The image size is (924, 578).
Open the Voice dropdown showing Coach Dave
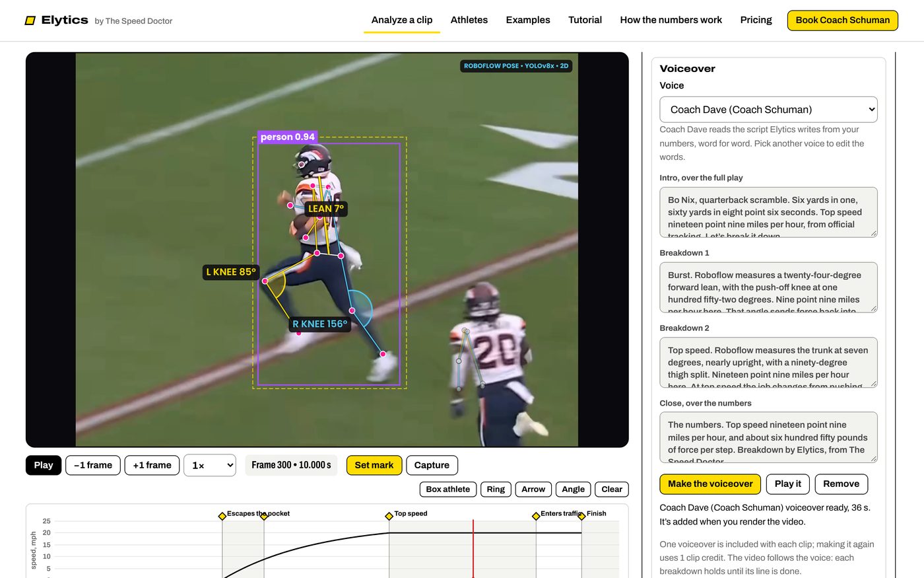768,110
